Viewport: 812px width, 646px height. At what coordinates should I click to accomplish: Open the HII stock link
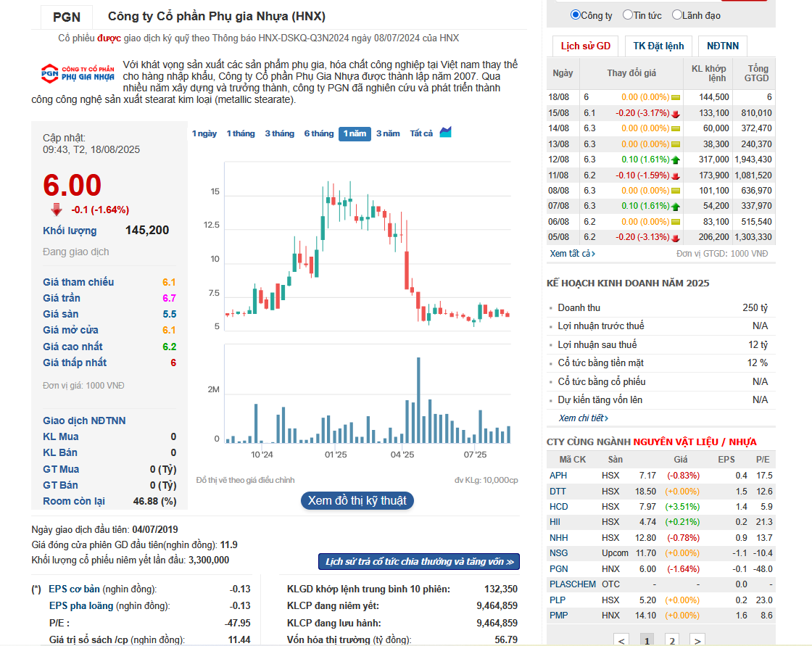coord(555,522)
